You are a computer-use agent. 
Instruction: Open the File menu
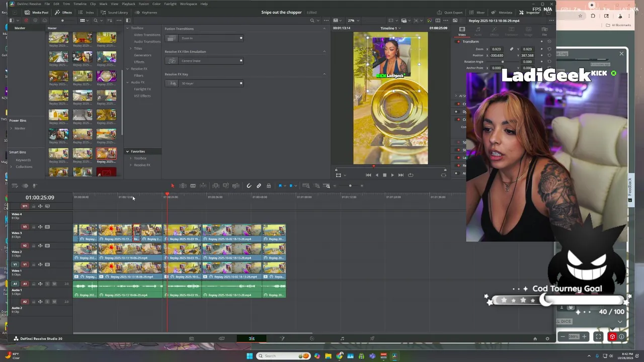(x=47, y=4)
